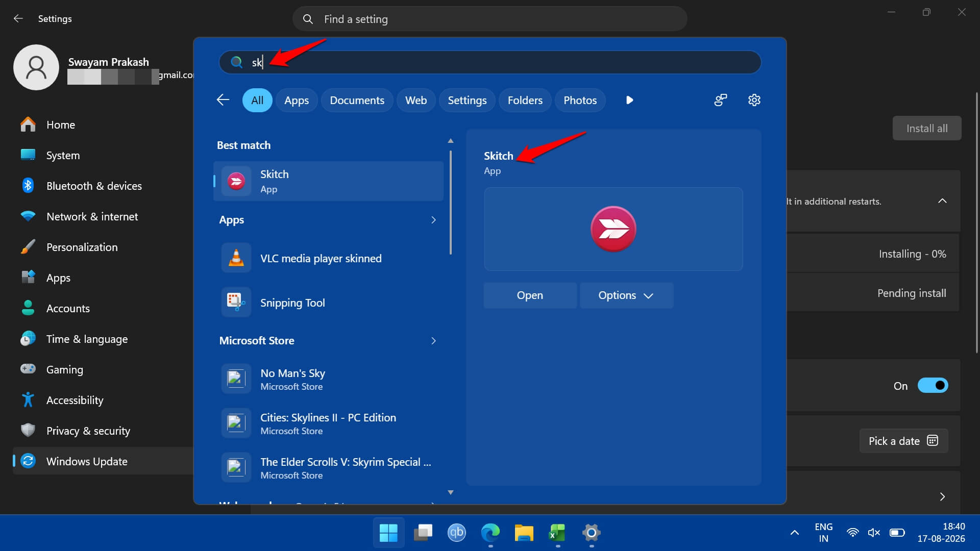Click ENG IN language indicator

tap(823, 533)
